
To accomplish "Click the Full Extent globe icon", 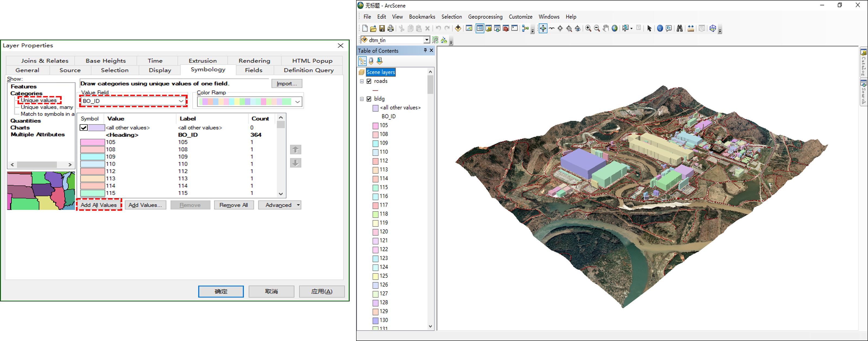I will 615,29.
